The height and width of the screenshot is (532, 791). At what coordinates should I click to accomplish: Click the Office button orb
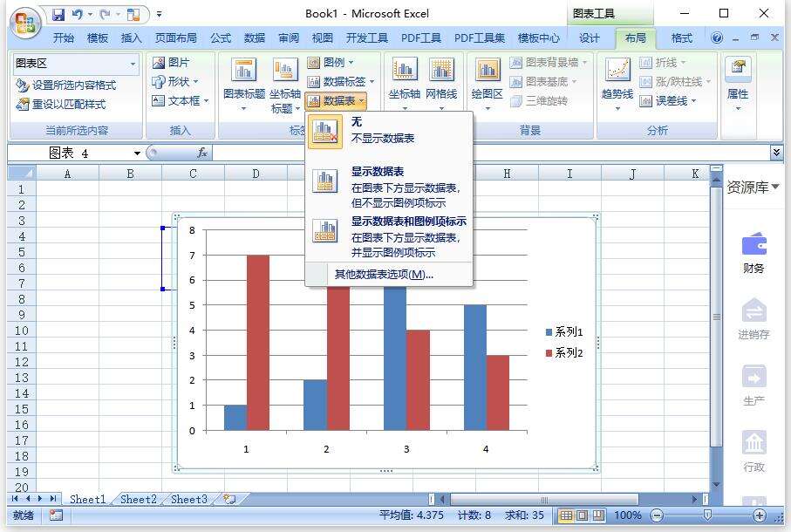pos(26,23)
